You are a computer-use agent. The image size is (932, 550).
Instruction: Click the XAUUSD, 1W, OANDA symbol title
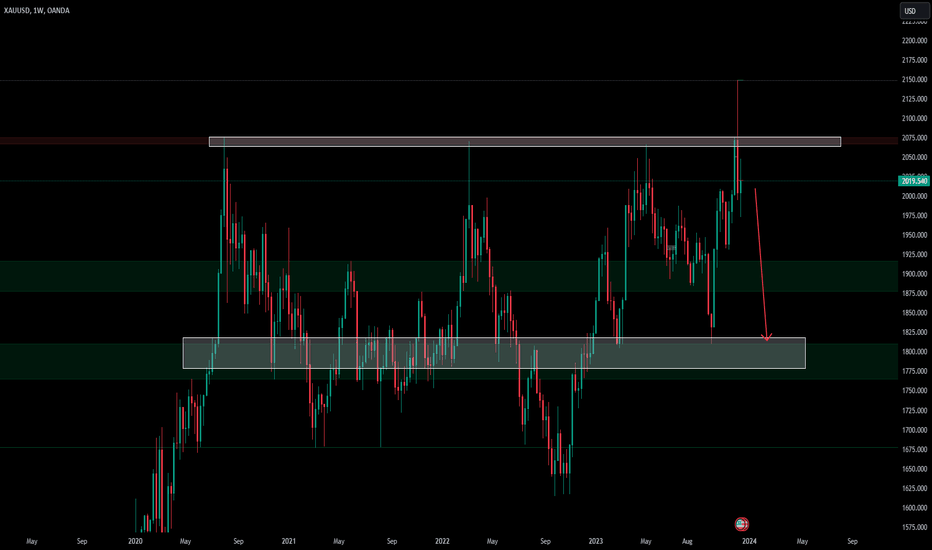pos(37,10)
